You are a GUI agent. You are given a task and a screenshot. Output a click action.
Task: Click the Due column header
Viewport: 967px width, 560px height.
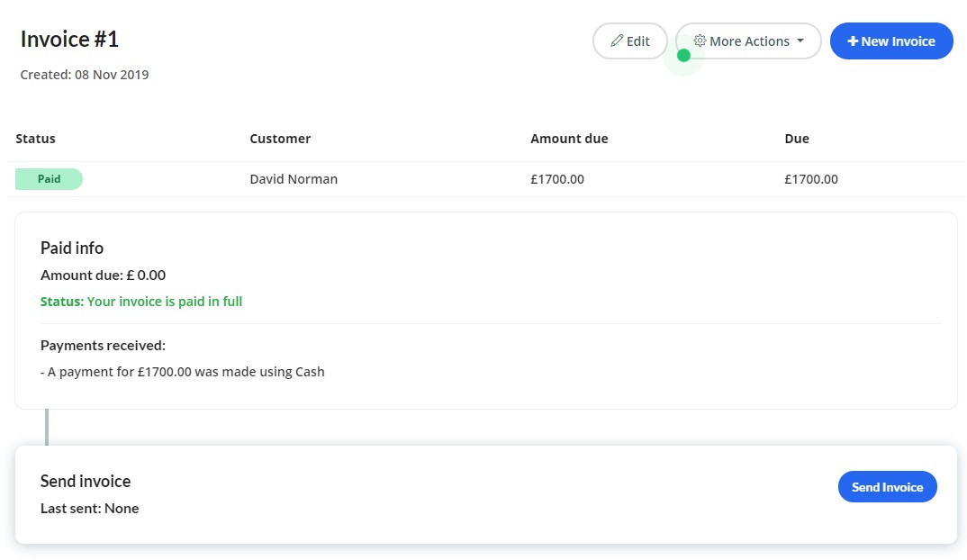[797, 139]
